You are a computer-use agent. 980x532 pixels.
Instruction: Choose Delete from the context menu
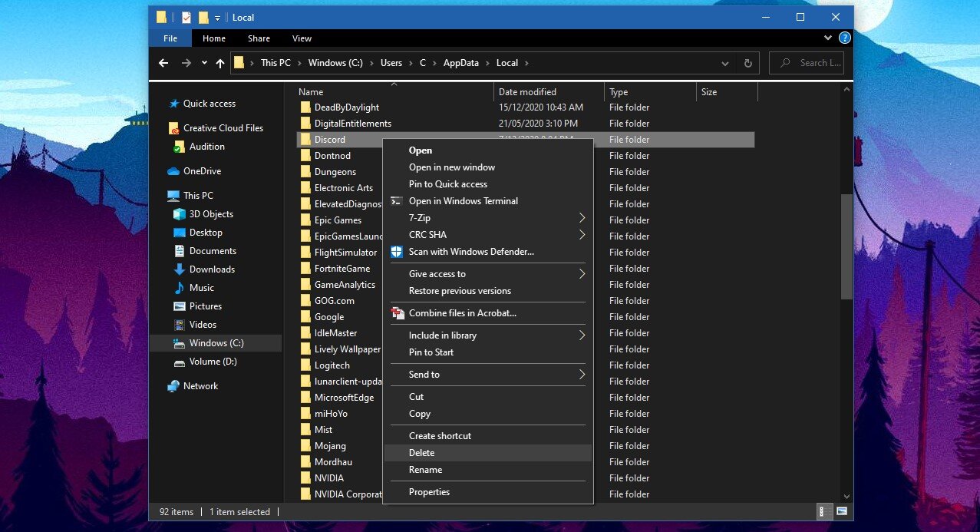(x=422, y=453)
